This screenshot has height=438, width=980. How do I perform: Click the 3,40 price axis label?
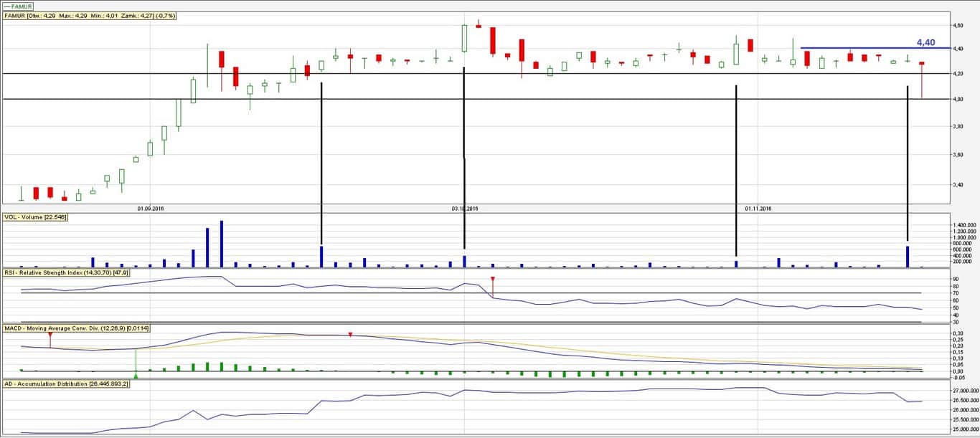pyautogui.click(x=956, y=185)
